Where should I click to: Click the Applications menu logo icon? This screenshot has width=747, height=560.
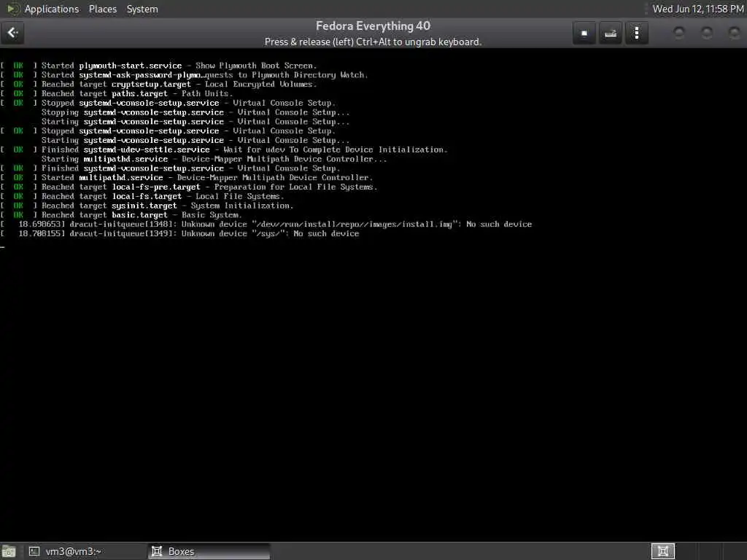point(12,9)
